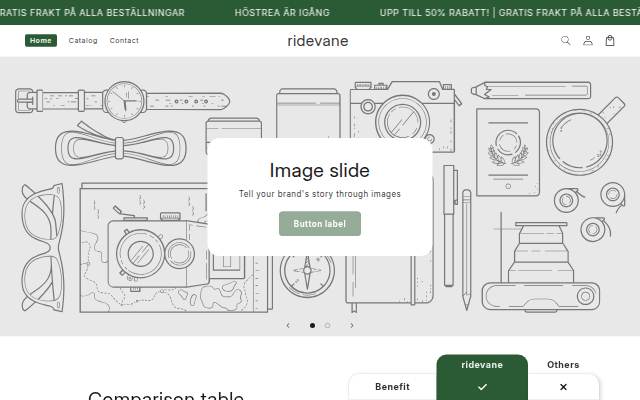The image size is (640, 400).
Task: Select the second slideshow dot
Action: (327, 325)
